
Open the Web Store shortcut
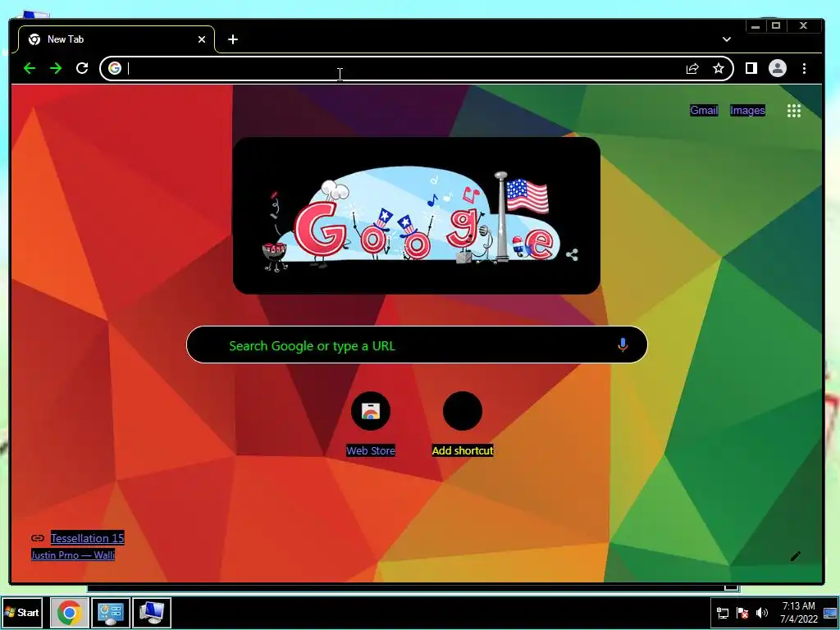pos(371,422)
